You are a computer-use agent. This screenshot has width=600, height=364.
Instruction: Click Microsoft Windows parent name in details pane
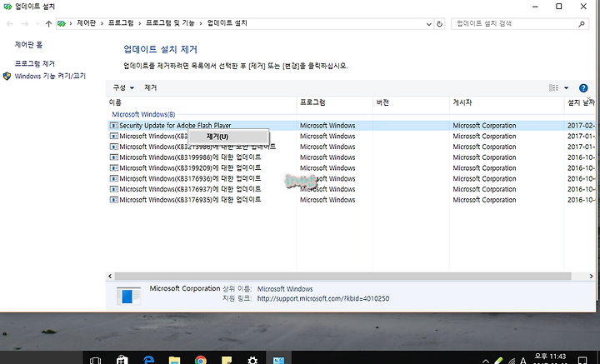(285, 289)
